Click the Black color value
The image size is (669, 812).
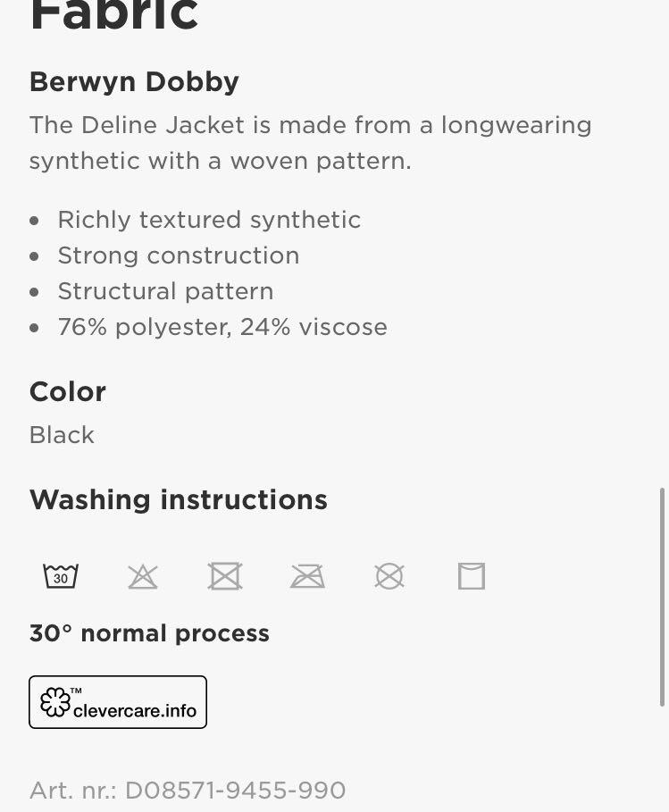62,435
